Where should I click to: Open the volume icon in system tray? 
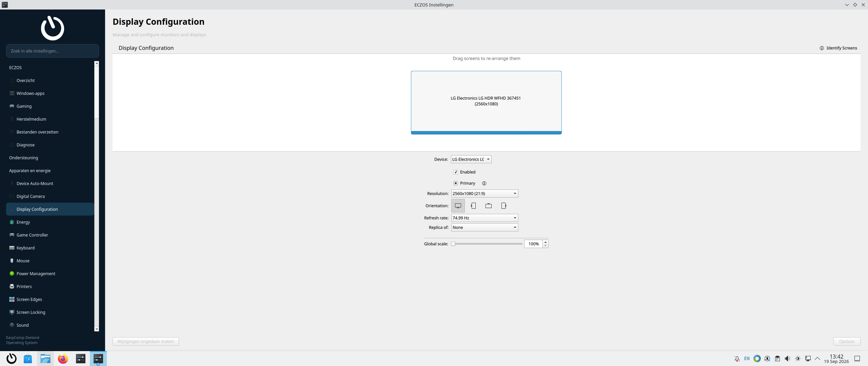point(787,359)
